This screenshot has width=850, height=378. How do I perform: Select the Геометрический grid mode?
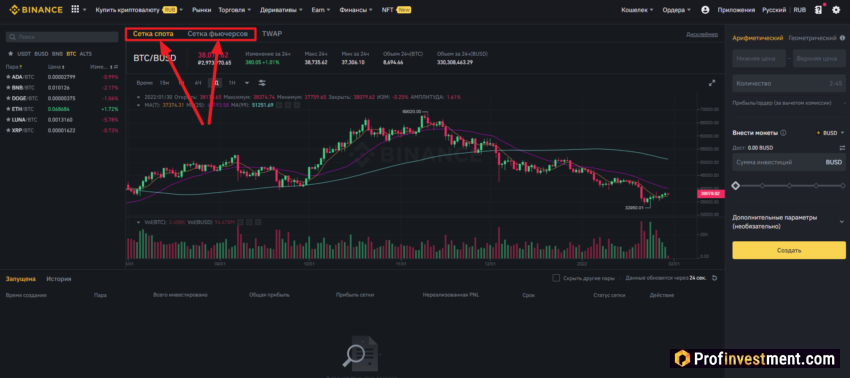click(x=812, y=38)
